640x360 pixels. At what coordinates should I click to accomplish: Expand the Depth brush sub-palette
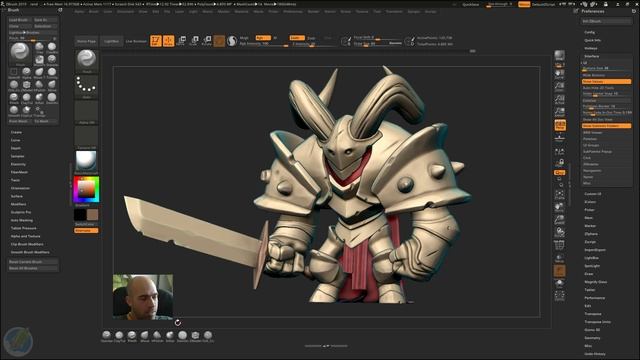pos(16,148)
